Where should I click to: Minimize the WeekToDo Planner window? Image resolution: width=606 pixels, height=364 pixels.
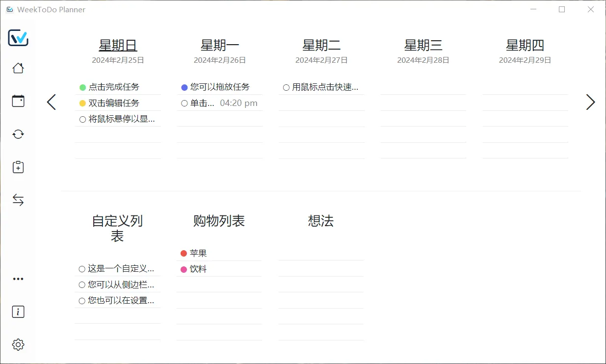[x=533, y=9]
